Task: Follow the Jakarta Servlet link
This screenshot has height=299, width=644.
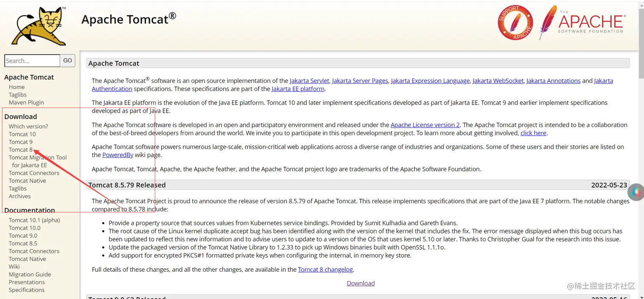Action: tap(310, 81)
